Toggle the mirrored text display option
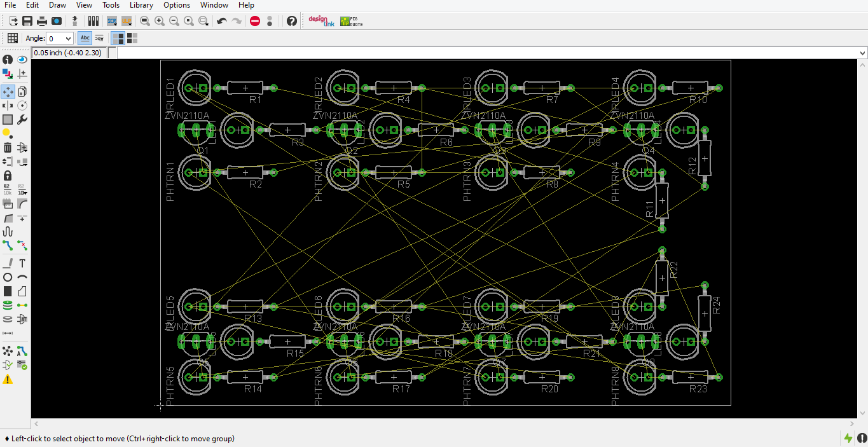868x447 pixels. [99, 38]
